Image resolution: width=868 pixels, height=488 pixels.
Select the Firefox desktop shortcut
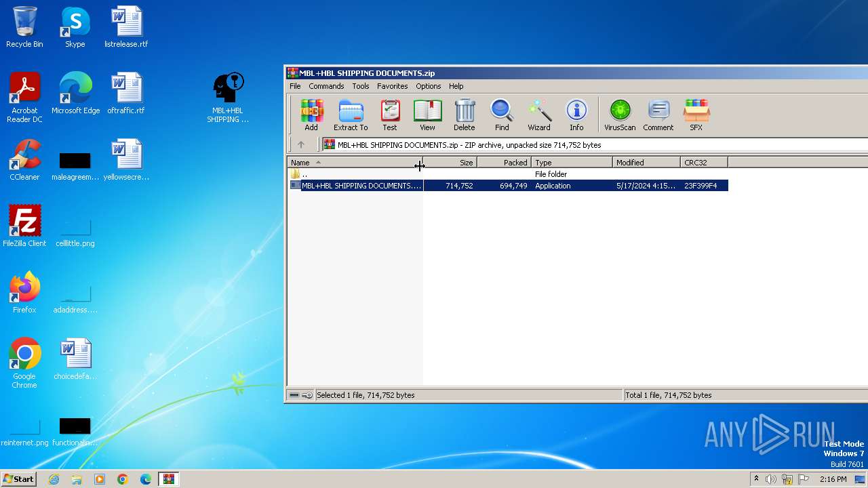(24, 293)
